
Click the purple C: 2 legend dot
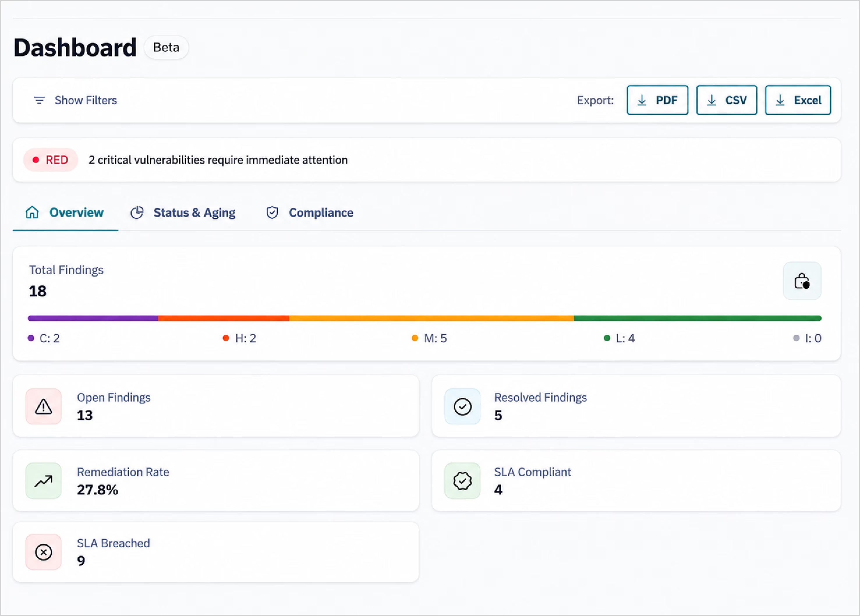coord(31,338)
